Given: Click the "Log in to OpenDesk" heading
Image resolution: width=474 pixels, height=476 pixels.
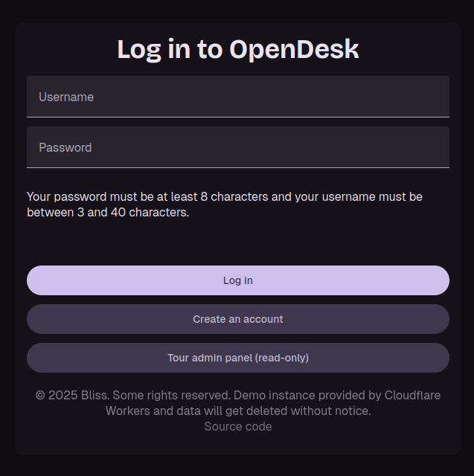Looking at the screenshot, I should [x=237, y=49].
